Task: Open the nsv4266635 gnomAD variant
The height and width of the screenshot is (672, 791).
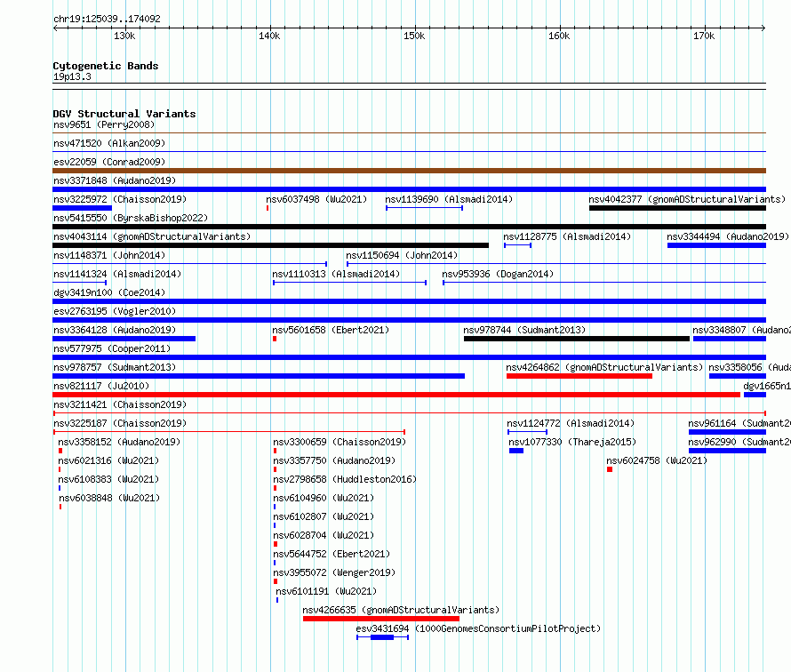Action: tap(401, 610)
